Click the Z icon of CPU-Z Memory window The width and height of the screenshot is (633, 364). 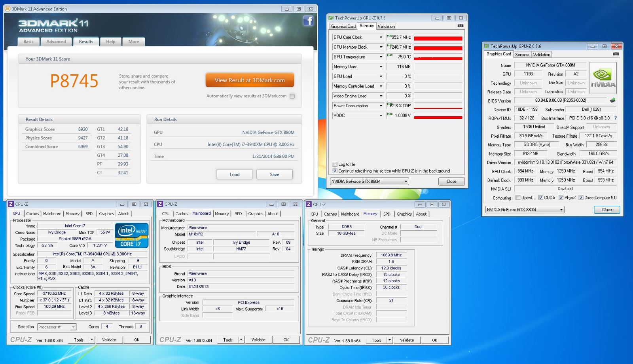[309, 205]
